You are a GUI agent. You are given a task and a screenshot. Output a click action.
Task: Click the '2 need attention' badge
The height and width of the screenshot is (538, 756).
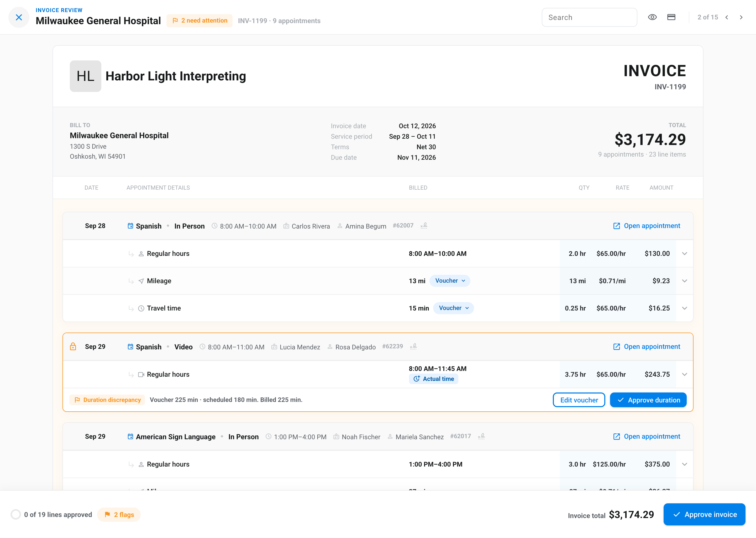(199, 20)
